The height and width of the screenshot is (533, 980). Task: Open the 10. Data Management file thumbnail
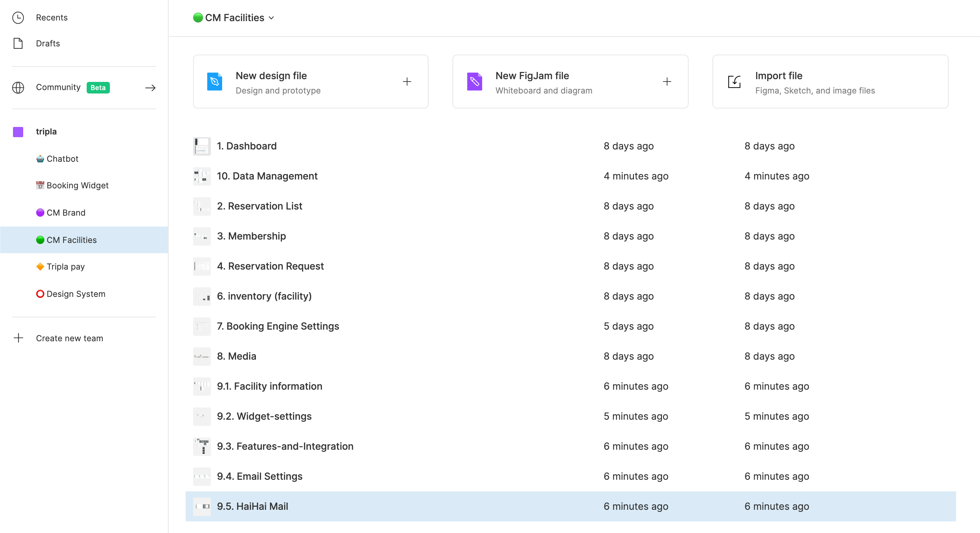click(x=202, y=176)
